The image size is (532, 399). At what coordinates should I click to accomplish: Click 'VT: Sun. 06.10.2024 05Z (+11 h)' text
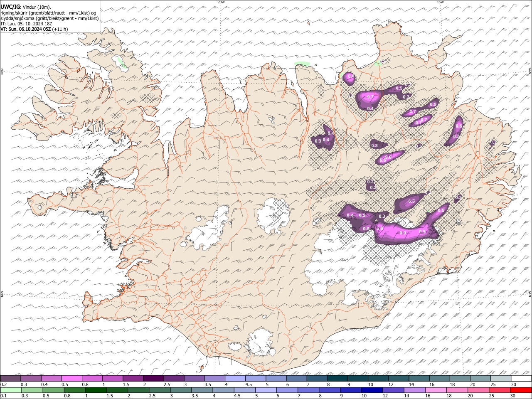[x=34, y=29]
